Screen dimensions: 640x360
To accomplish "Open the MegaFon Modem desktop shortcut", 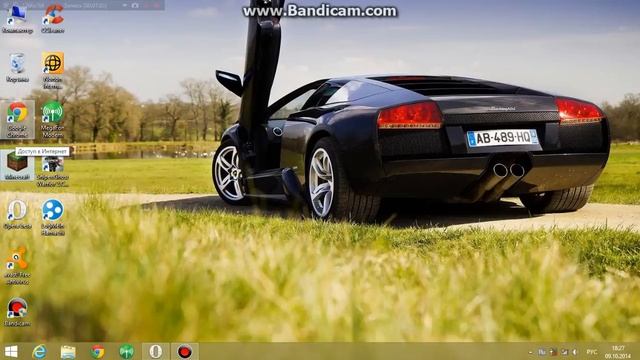I will [x=53, y=119].
